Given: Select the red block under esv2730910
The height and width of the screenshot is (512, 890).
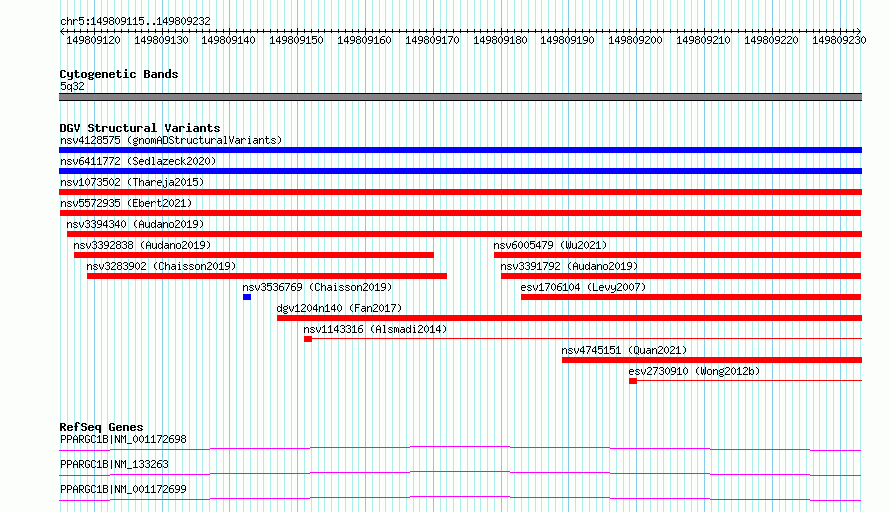Looking at the screenshot, I should coord(633,381).
